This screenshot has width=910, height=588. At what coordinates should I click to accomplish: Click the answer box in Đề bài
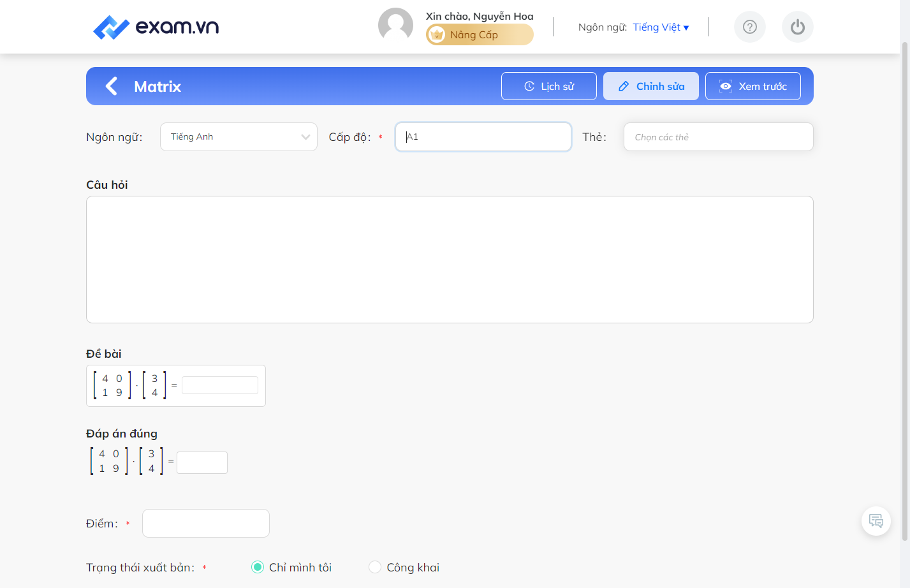(x=220, y=385)
